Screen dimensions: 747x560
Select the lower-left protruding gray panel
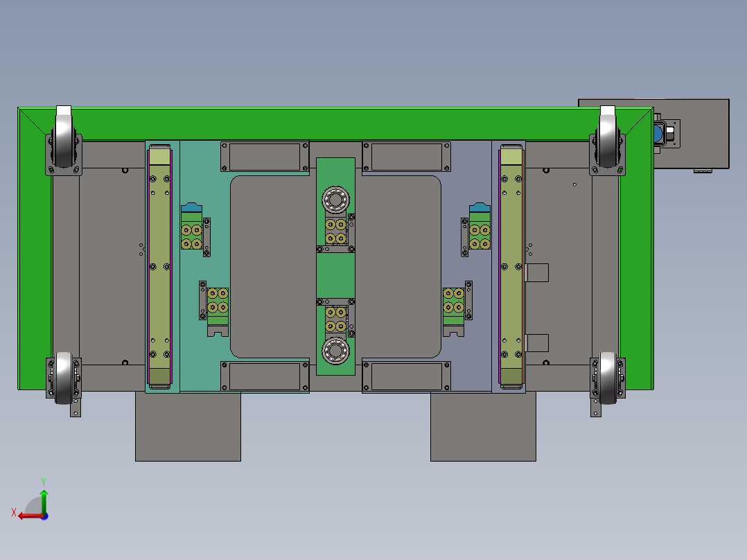pyautogui.click(x=188, y=426)
